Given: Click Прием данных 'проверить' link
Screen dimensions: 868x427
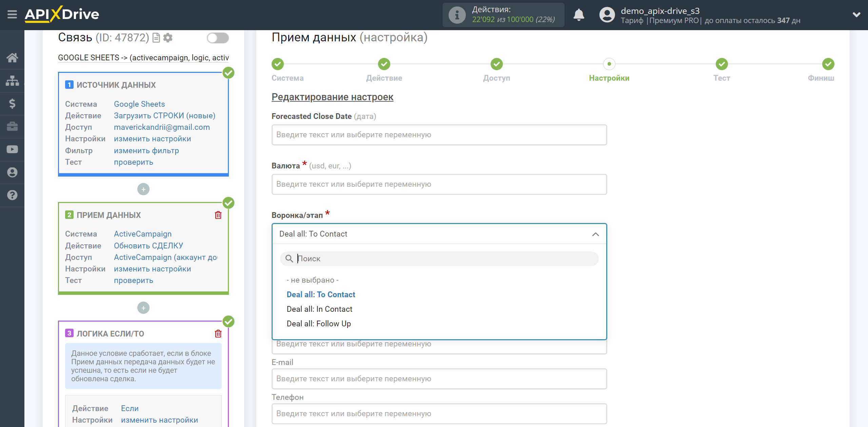Looking at the screenshot, I should coord(133,280).
